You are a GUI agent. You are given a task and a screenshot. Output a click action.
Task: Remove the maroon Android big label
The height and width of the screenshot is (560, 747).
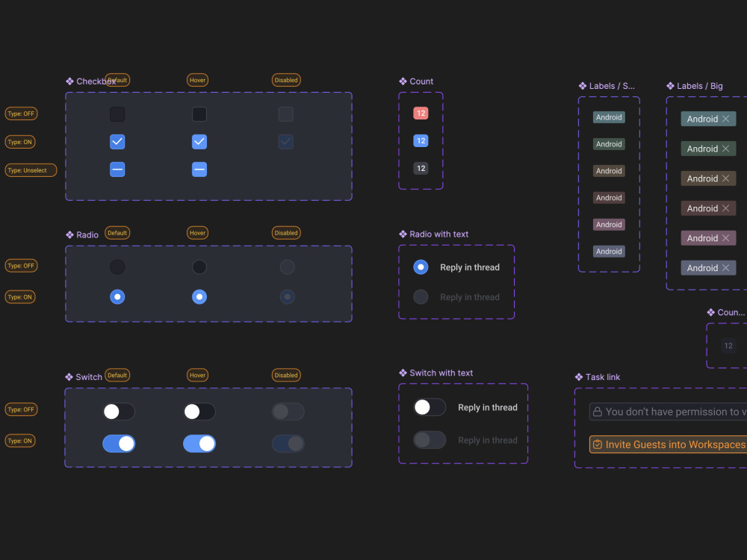[x=725, y=208]
